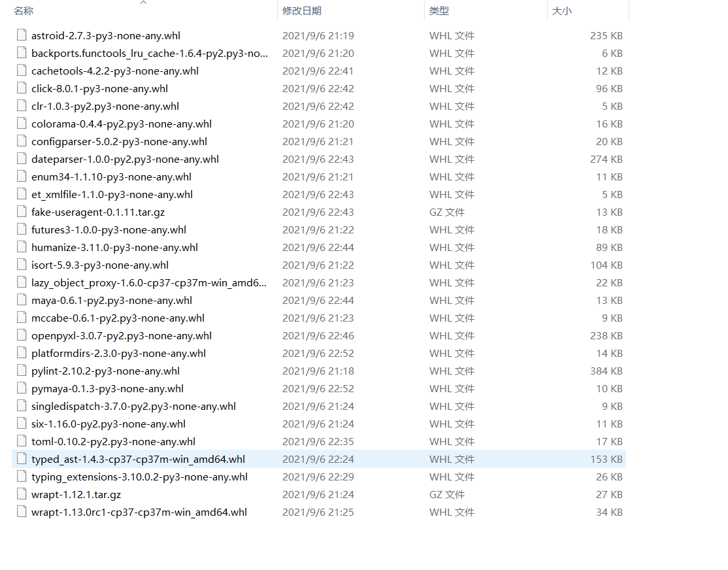This screenshot has width=728, height=570.
Task: Click the click-8.0.1 file icon
Action: pos(22,88)
